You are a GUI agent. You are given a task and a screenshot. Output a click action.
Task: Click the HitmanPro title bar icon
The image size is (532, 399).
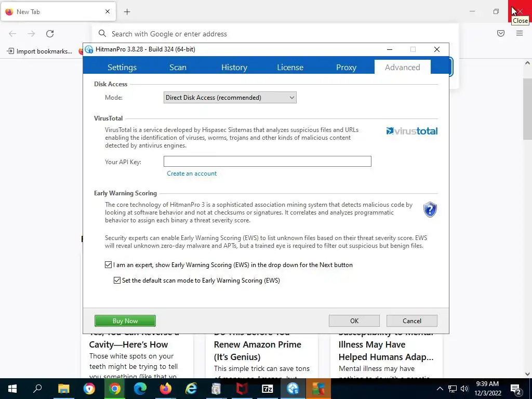(89, 49)
